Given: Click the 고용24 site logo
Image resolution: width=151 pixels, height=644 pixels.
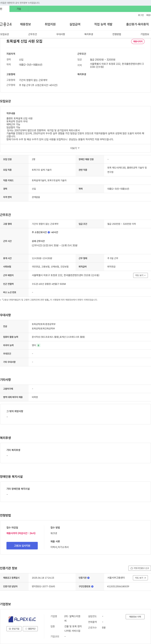Looking at the screenshot, I should click(6, 24).
